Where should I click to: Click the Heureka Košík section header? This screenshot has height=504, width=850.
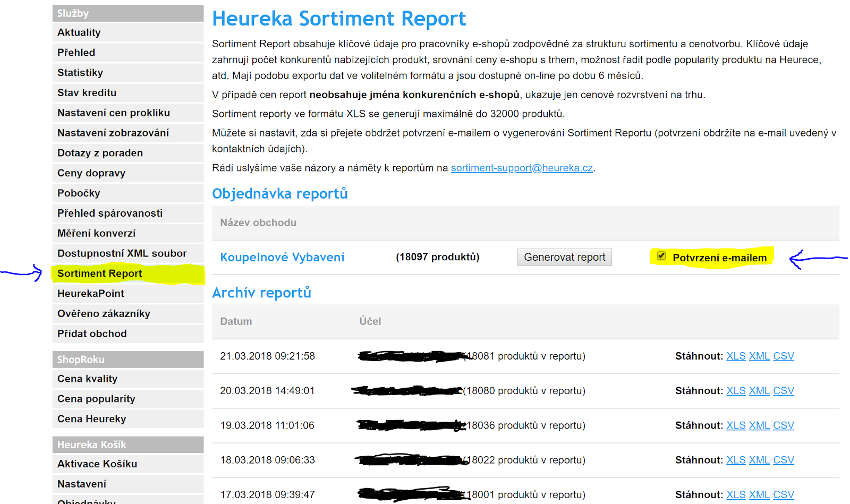pos(128,445)
